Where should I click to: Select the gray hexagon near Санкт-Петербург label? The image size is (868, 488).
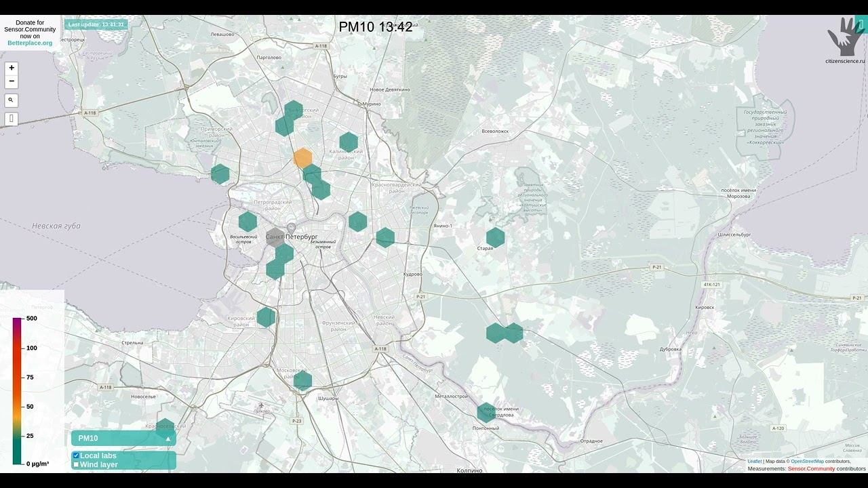click(x=275, y=237)
